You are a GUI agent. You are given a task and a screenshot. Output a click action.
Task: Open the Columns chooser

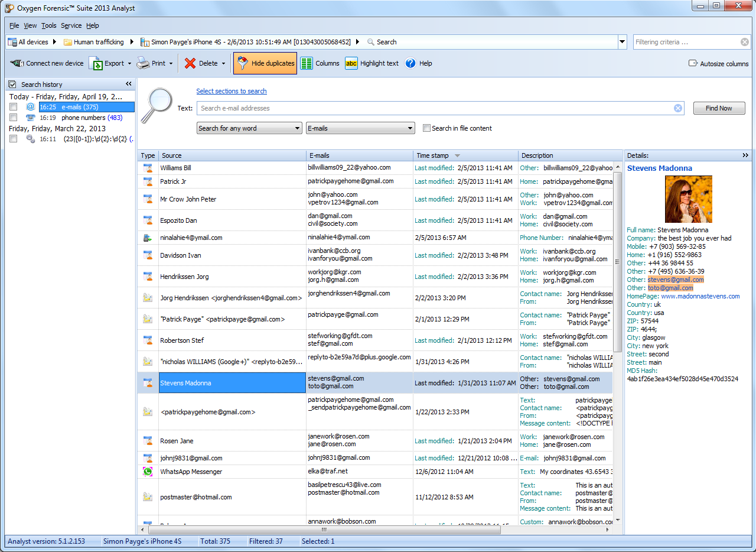pos(320,63)
